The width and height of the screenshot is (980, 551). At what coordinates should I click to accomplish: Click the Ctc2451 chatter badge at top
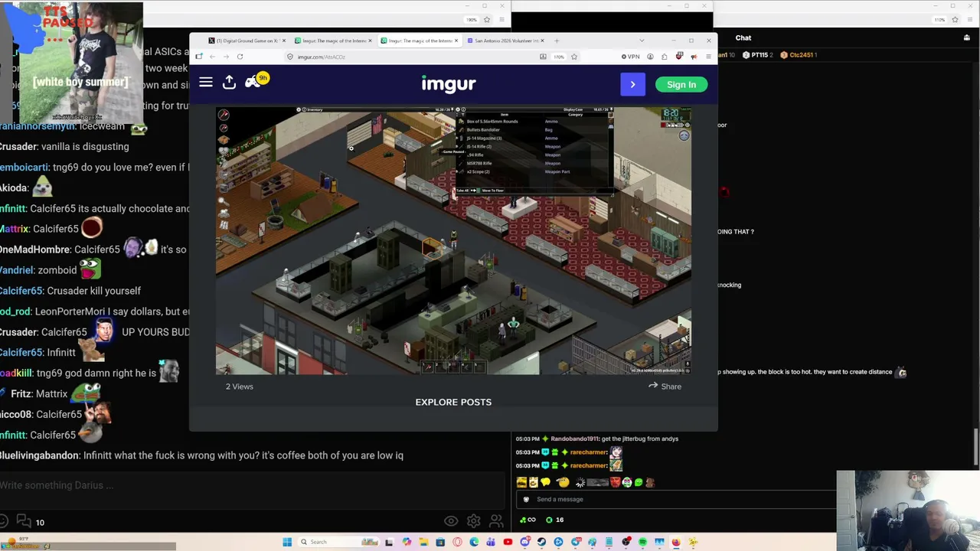point(799,55)
